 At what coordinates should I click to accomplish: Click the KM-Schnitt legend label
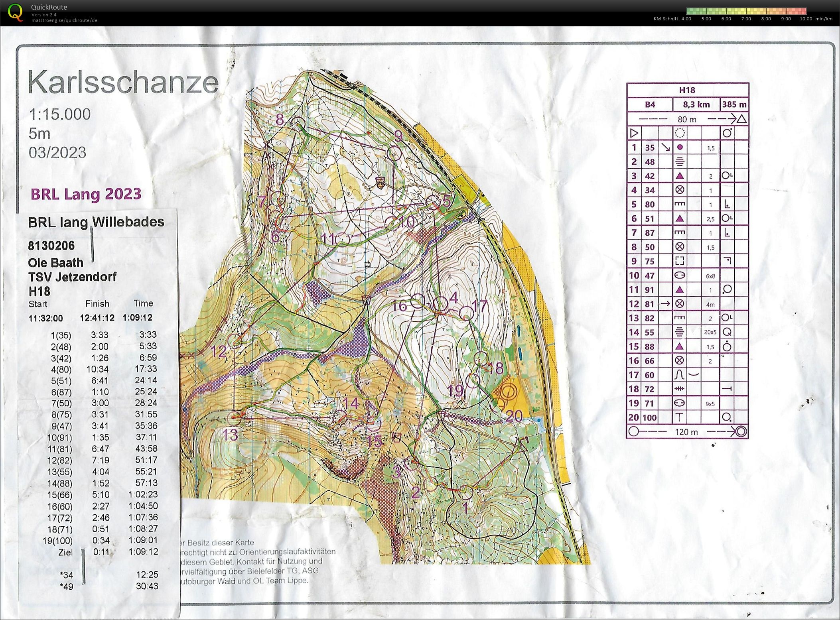666,19
